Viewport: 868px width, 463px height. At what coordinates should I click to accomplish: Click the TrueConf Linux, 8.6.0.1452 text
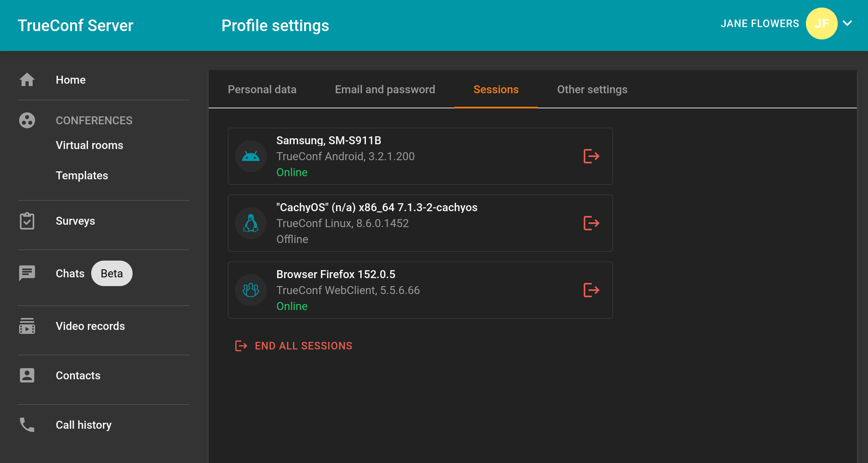tap(342, 223)
